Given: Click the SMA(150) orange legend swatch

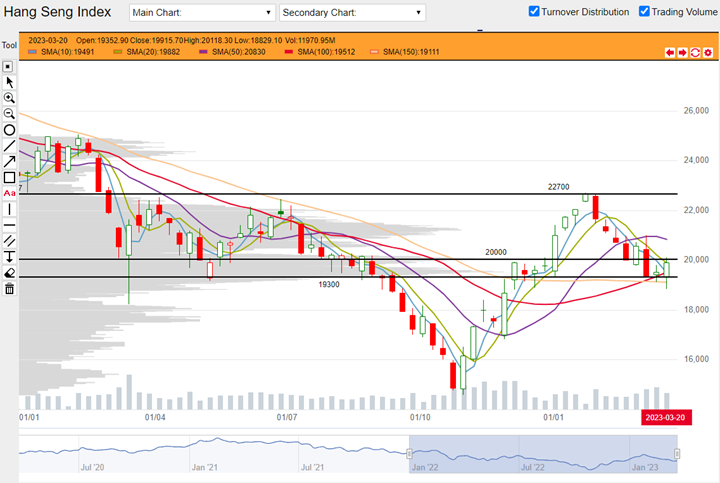Looking at the screenshot, I should click(x=374, y=52).
